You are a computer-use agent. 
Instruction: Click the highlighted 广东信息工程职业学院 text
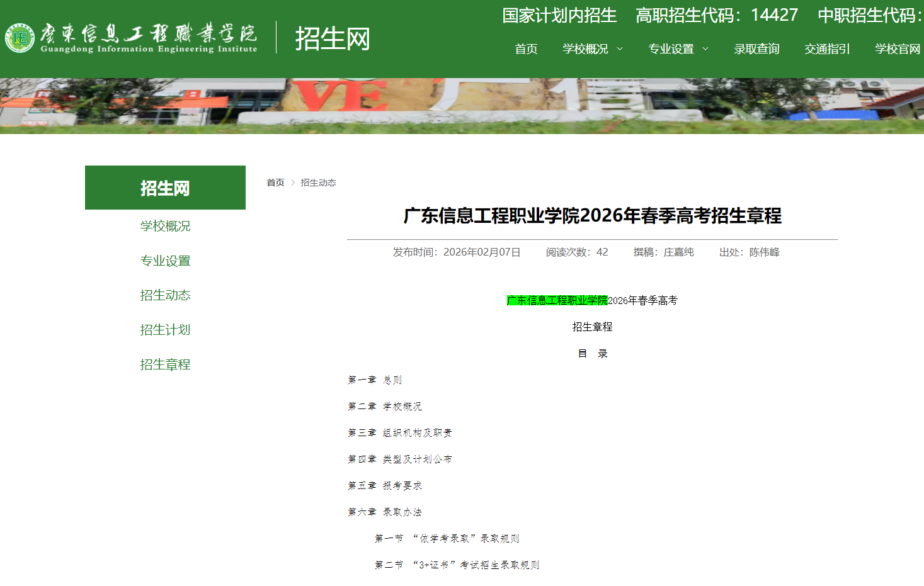[x=557, y=301]
